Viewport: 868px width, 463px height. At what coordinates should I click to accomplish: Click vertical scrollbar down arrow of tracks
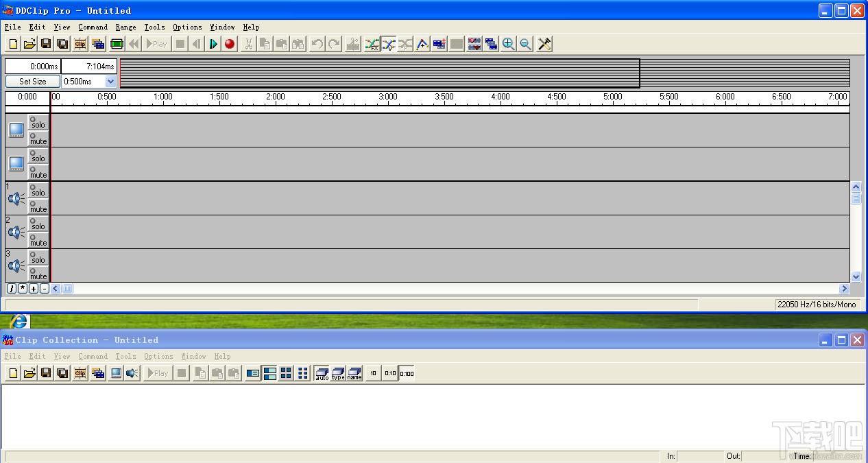pyautogui.click(x=856, y=277)
